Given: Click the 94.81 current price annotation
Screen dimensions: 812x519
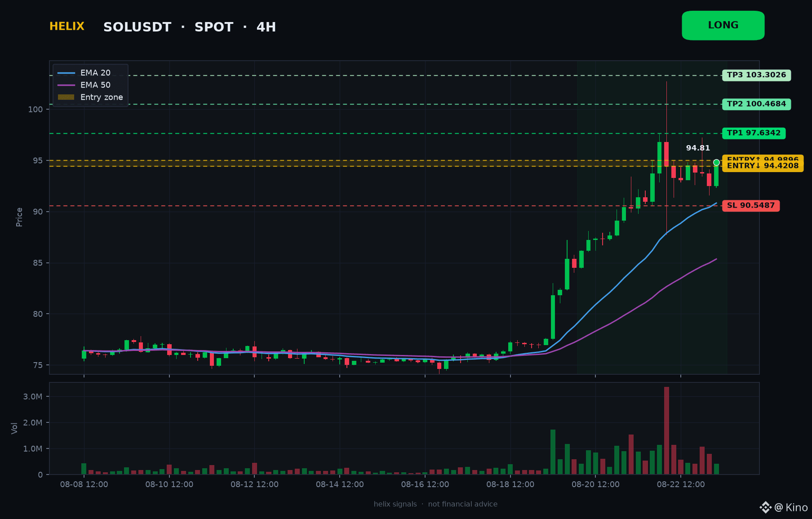Looking at the screenshot, I should (x=698, y=148).
